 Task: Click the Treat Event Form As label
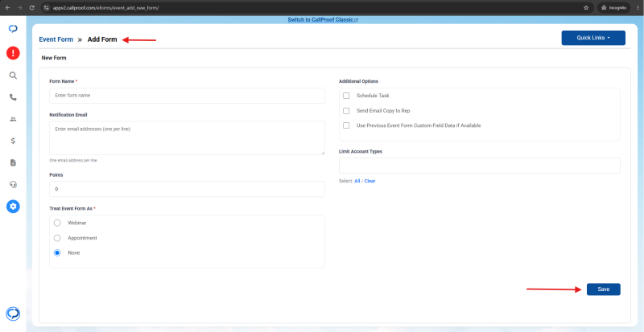tap(72, 208)
